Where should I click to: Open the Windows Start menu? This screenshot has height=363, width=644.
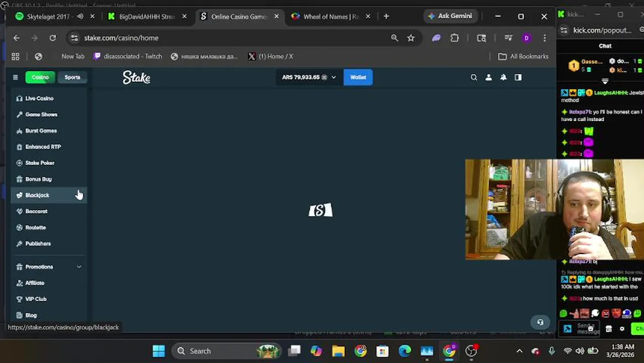click(x=158, y=351)
